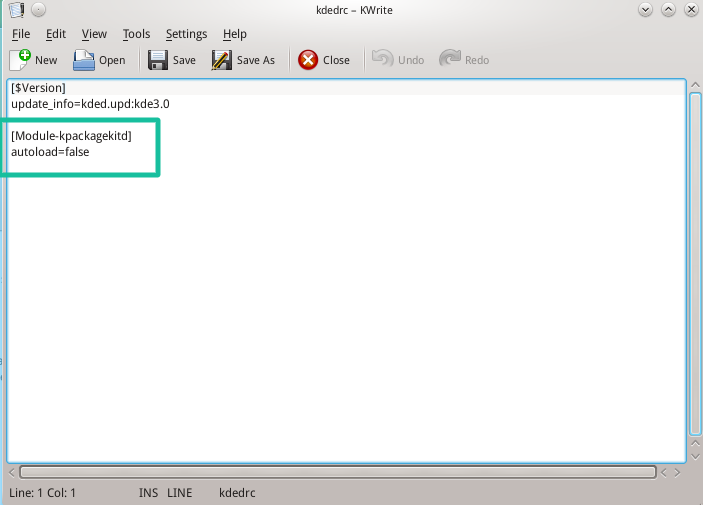Viewport: 703px width, 505px height.
Task: Click the Undo arrow icon
Action: [382, 59]
